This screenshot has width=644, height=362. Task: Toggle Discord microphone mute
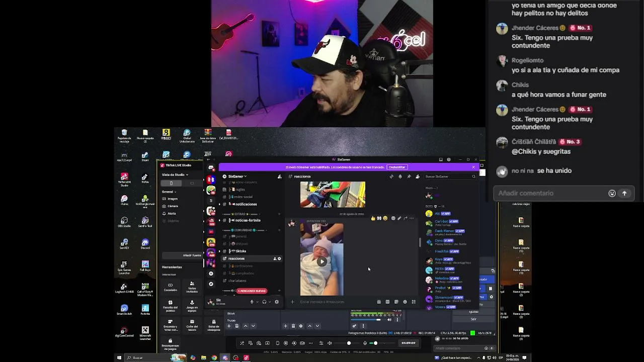click(x=252, y=302)
